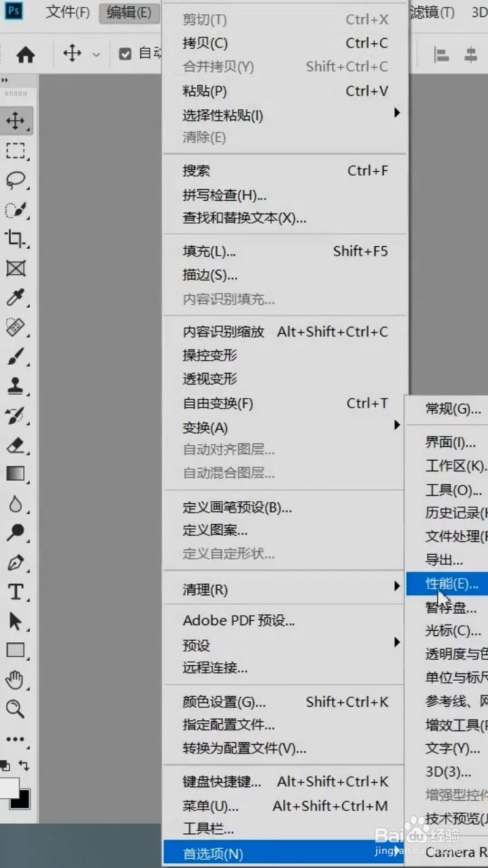Viewport: 488px width, 868px height.
Task: Select the Brush tool
Action: [x=16, y=356]
